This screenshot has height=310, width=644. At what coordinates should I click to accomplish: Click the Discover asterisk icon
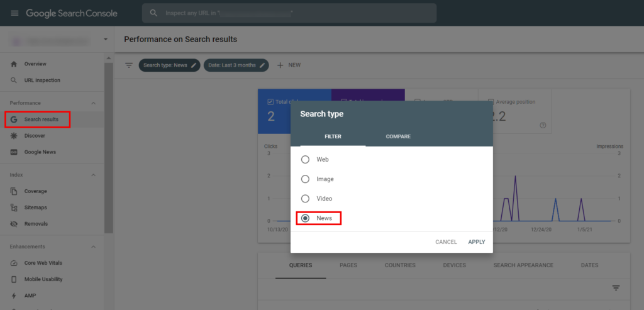coord(14,135)
